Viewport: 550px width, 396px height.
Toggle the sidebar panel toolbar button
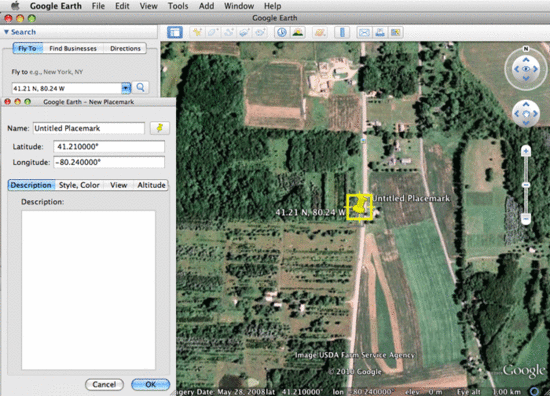tap(175, 33)
